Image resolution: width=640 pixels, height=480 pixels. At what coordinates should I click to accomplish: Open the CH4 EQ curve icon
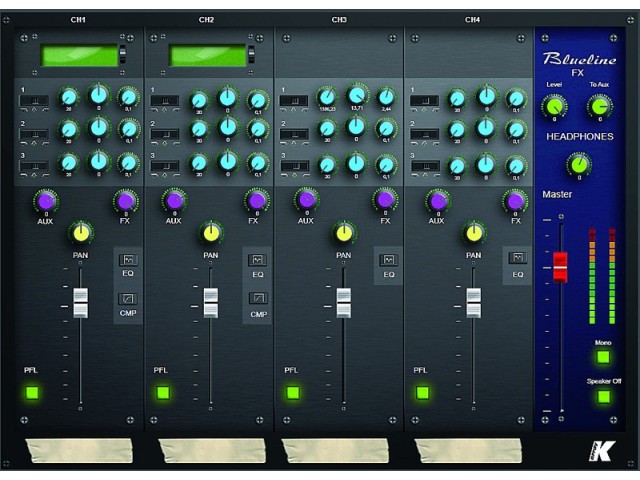click(x=518, y=258)
